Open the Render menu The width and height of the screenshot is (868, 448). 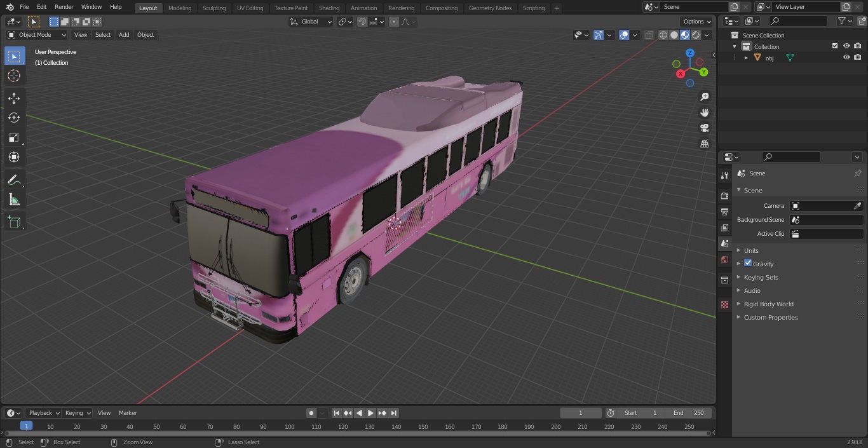(64, 7)
